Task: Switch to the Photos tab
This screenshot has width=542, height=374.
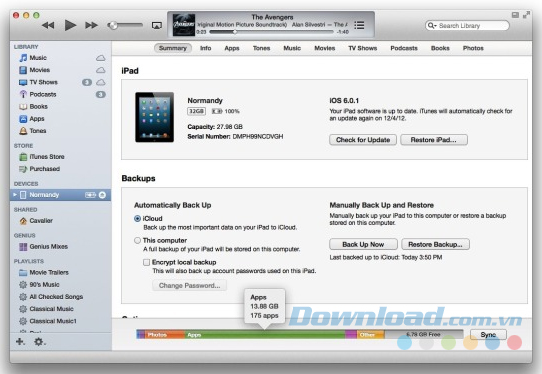Action: tap(473, 48)
